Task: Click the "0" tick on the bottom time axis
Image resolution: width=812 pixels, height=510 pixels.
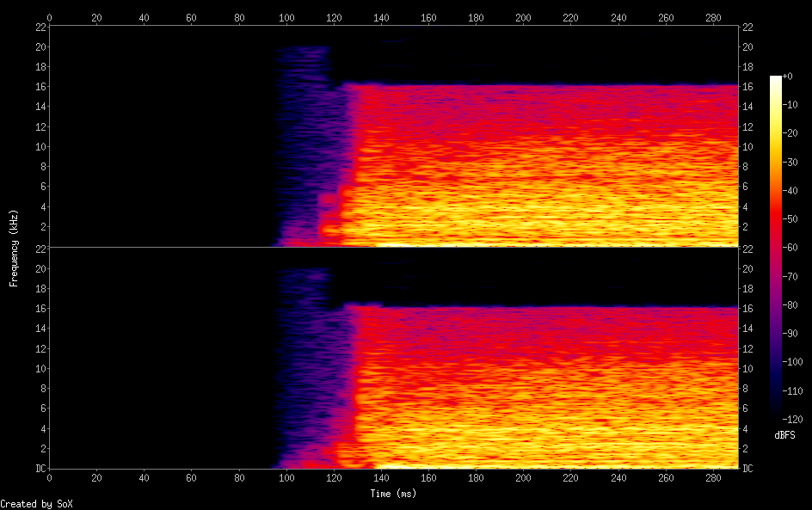Action: pyautogui.click(x=50, y=477)
